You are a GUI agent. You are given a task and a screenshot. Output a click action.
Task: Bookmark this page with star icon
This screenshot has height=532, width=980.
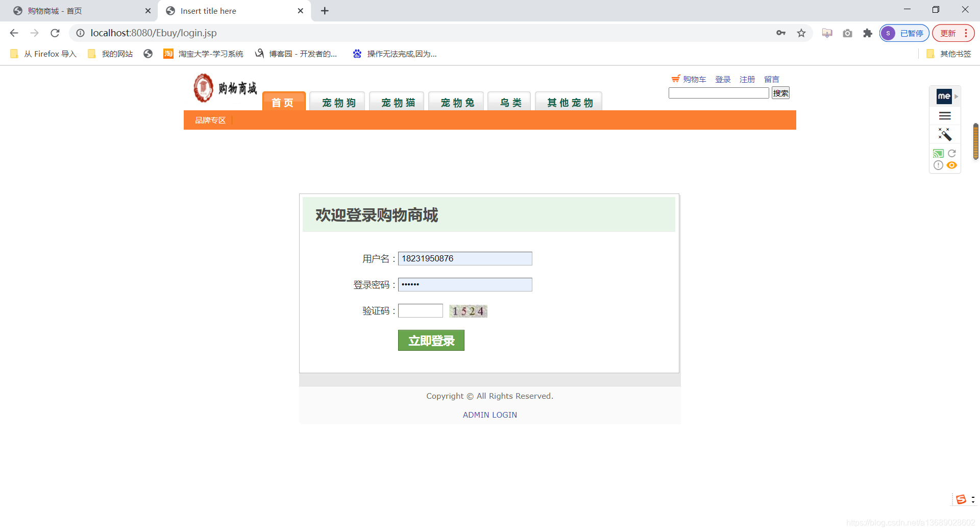(x=801, y=33)
